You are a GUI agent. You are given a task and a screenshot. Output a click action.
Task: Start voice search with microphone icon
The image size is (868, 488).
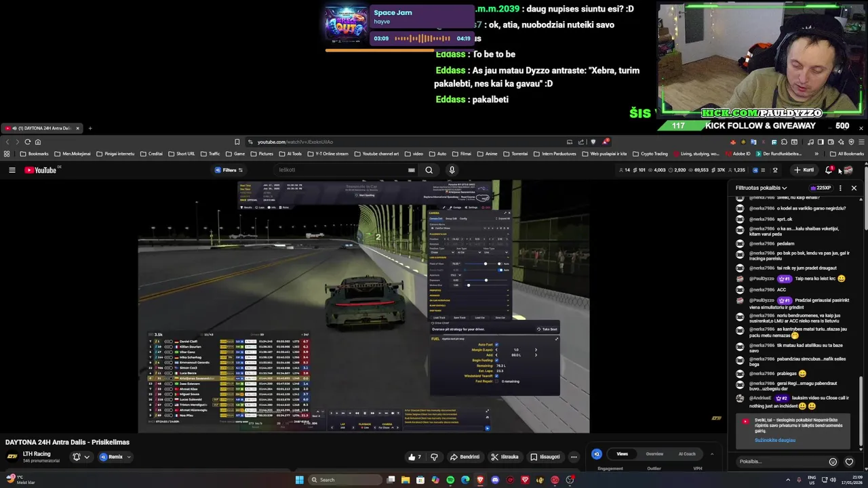452,170
